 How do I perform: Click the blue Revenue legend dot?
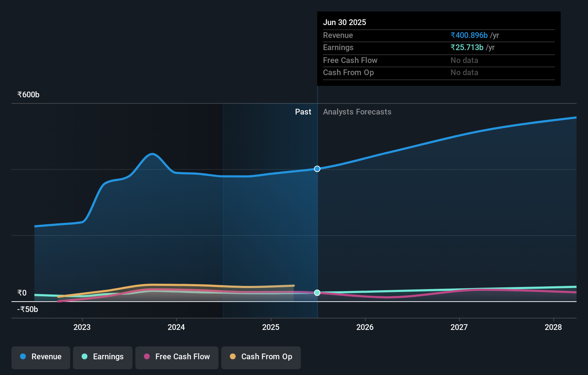coord(22,357)
